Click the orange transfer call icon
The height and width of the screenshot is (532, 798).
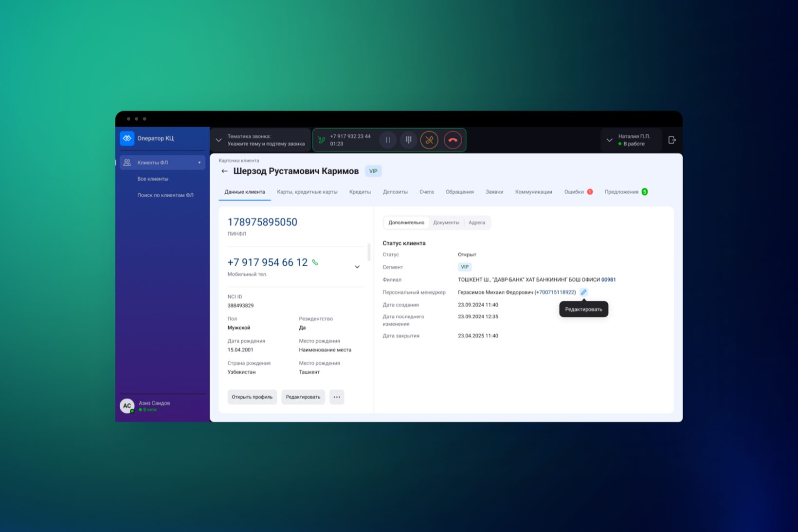click(x=429, y=140)
